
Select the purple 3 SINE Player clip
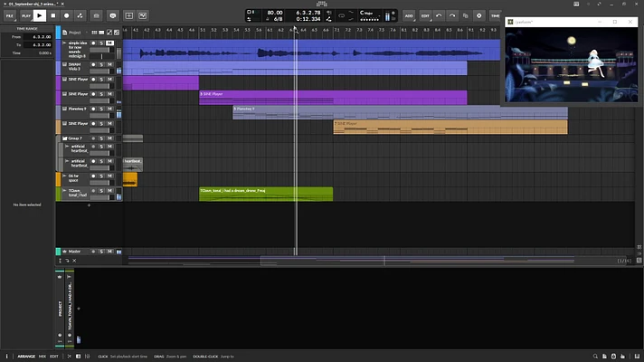[x=333, y=98]
